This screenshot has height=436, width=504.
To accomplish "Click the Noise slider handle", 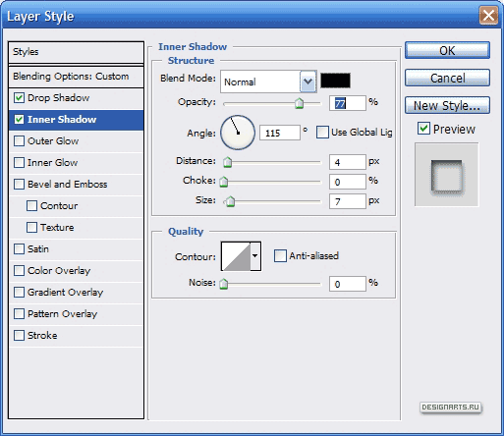I will [224, 284].
